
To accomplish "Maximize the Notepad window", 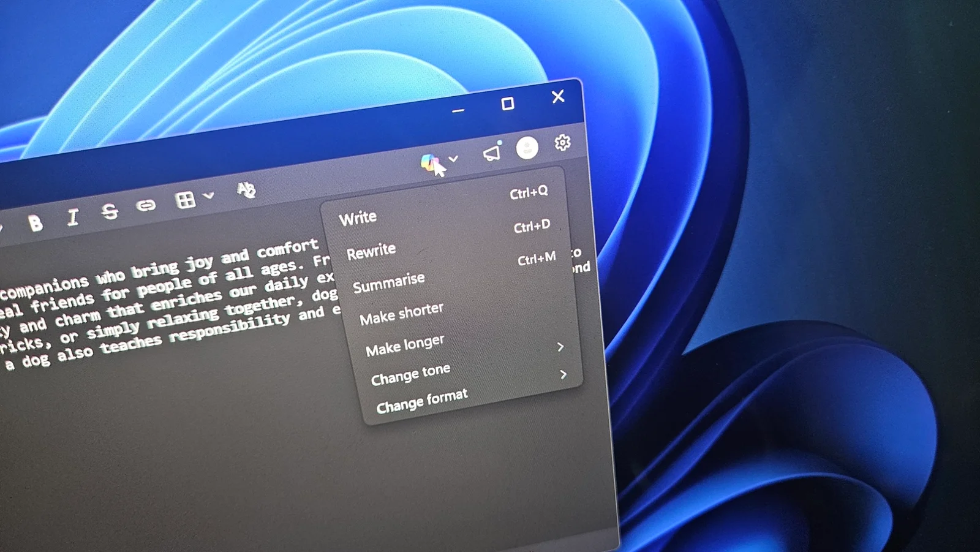I will point(507,104).
